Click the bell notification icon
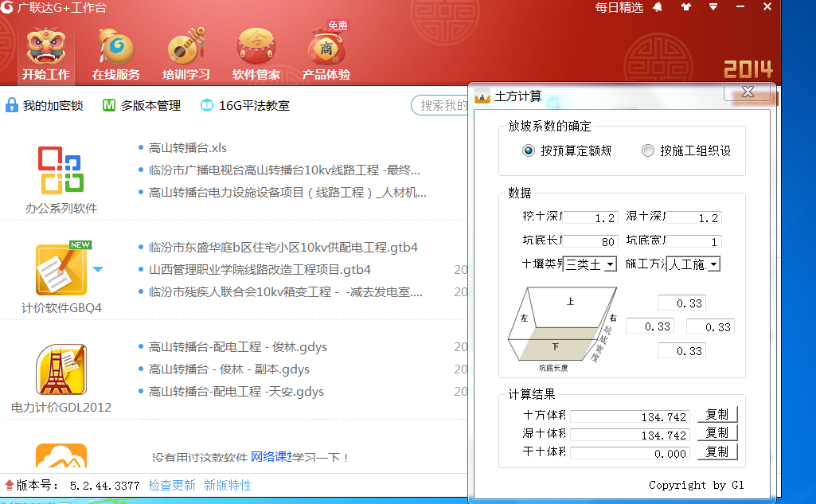Viewport: 816px width, 504px height. click(658, 7)
